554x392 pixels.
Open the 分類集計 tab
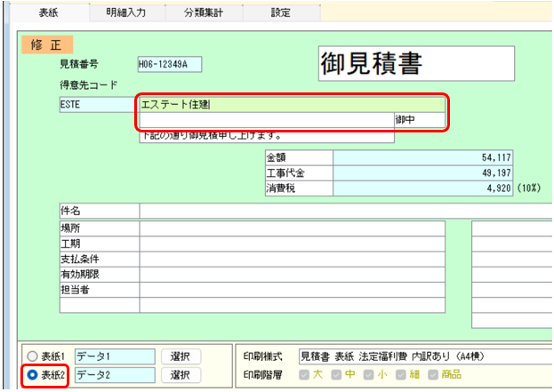pos(204,12)
